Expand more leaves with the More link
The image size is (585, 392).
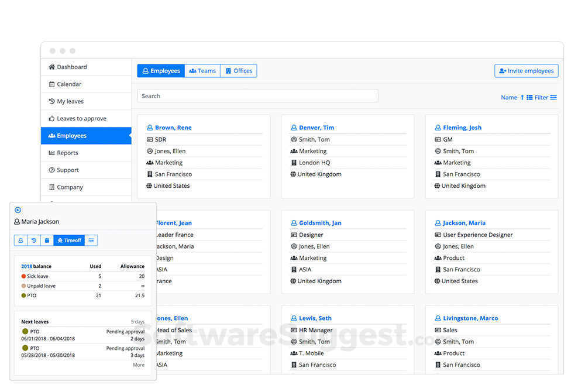[x=139, y=365]
